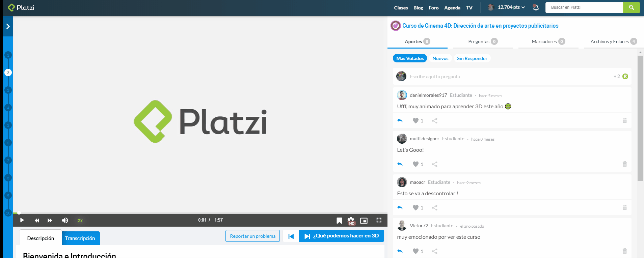Click the green search button
644x258 pixels.
click(x=631, y=7)
